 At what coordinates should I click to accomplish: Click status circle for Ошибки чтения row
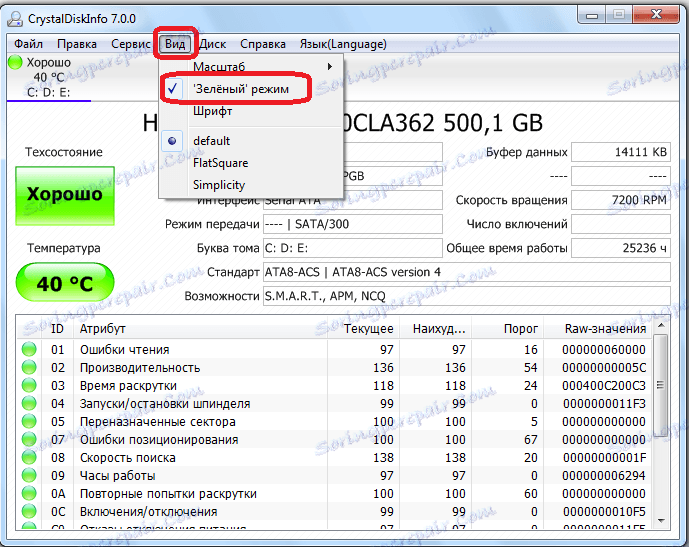(x=29, y=349)
